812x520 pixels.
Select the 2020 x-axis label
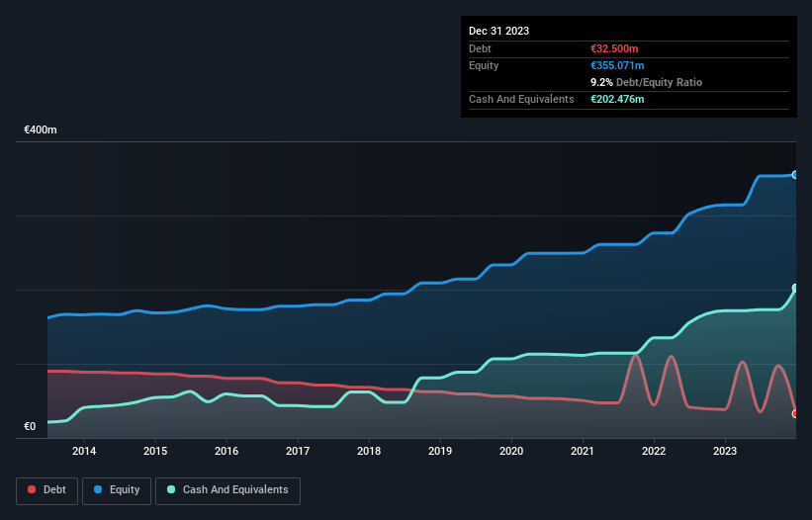[511, 451]
